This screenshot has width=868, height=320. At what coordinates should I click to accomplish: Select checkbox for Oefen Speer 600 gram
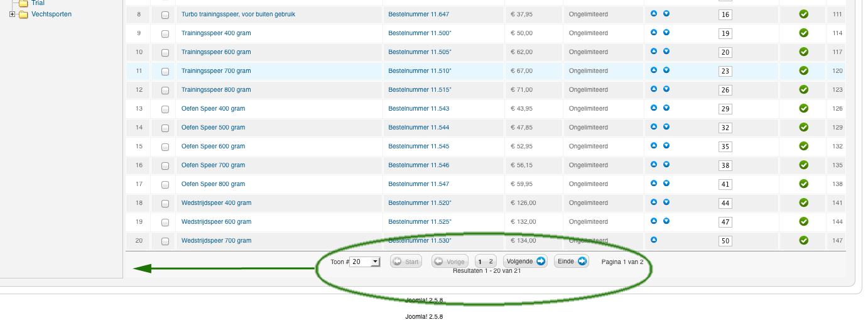coord(165,146)
